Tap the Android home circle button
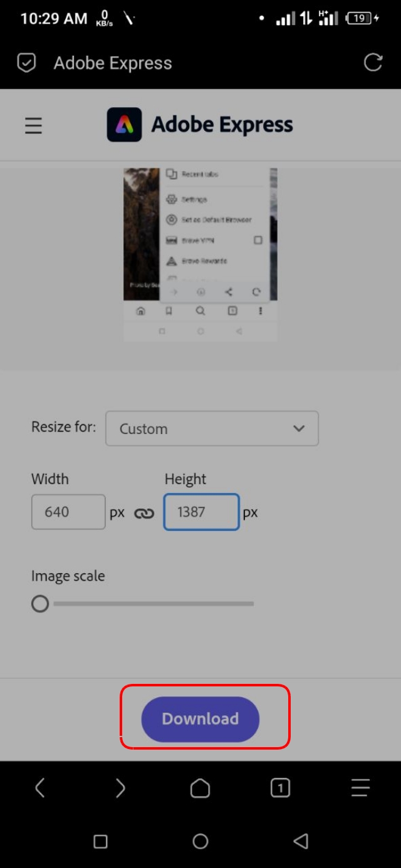The width and height of the screenshot is (401, 868). [x=200, y=841]
